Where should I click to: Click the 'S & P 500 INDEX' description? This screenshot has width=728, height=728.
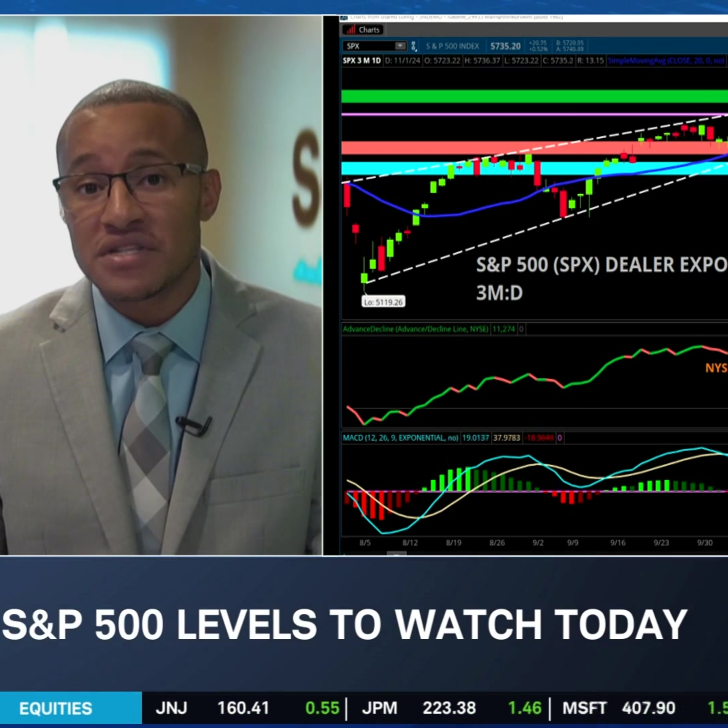coord(452,46)
